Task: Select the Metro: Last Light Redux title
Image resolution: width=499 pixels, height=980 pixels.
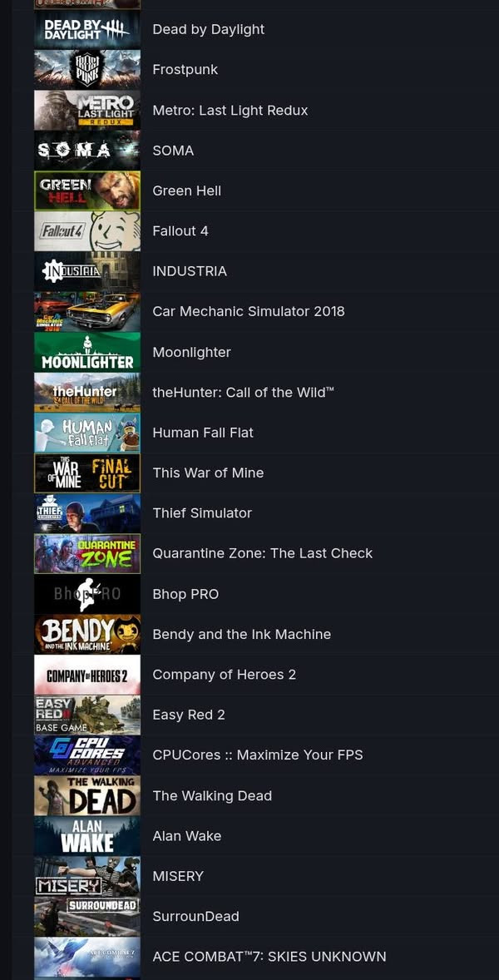Action: click(x=230, y=110)
